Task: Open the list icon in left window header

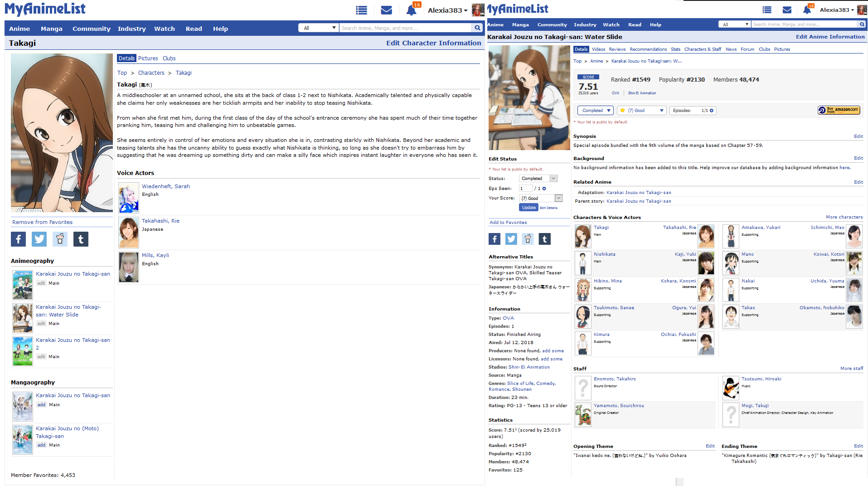Action: tap(361, 10)
